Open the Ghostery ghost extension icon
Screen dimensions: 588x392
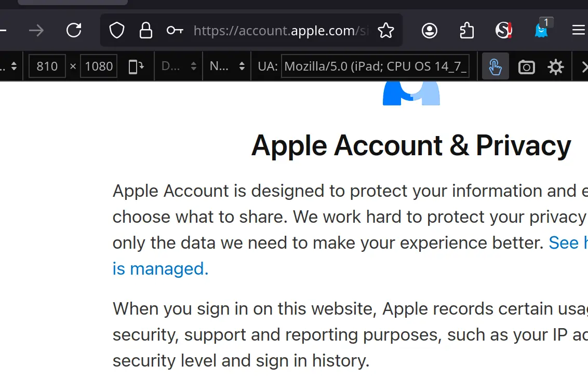click(x=541, y=29)
